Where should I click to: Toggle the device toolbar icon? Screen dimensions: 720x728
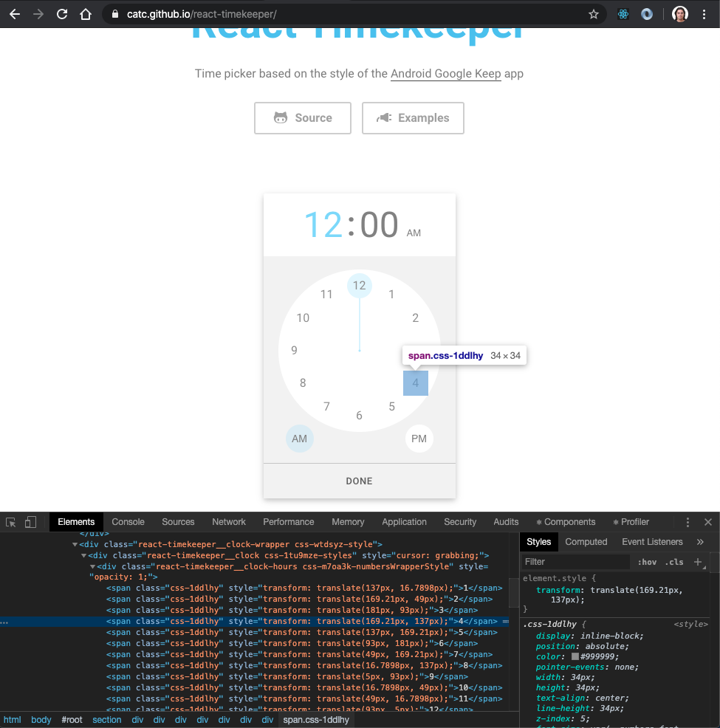tap(30, 522)
